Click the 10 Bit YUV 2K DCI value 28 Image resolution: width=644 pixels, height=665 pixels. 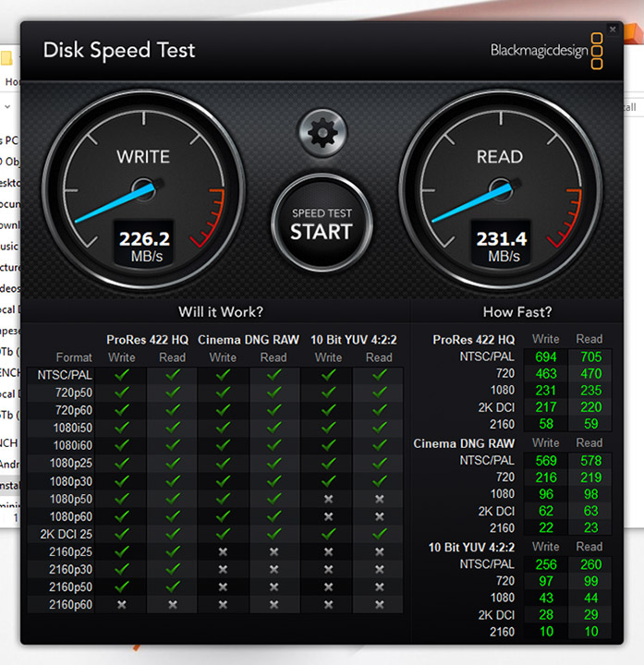[545, 614]
